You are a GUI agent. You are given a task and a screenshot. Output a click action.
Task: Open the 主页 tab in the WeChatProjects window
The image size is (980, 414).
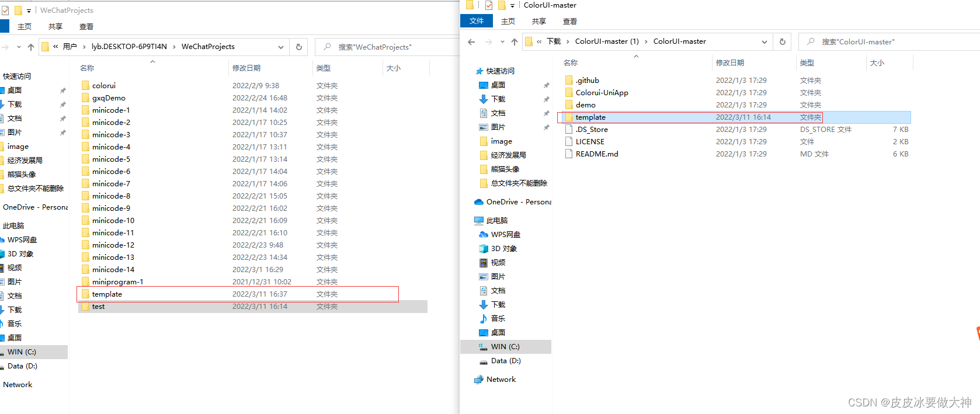pyautogui.click(x=25, y=26)
